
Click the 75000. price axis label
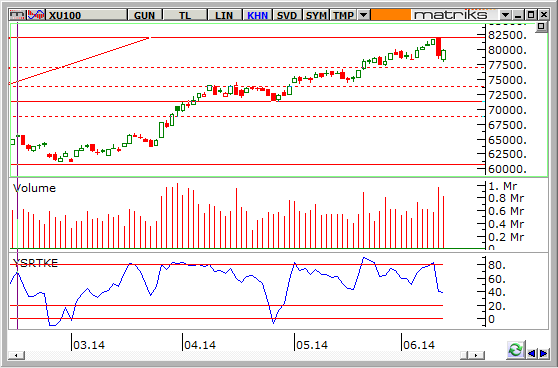pos(508,80)
